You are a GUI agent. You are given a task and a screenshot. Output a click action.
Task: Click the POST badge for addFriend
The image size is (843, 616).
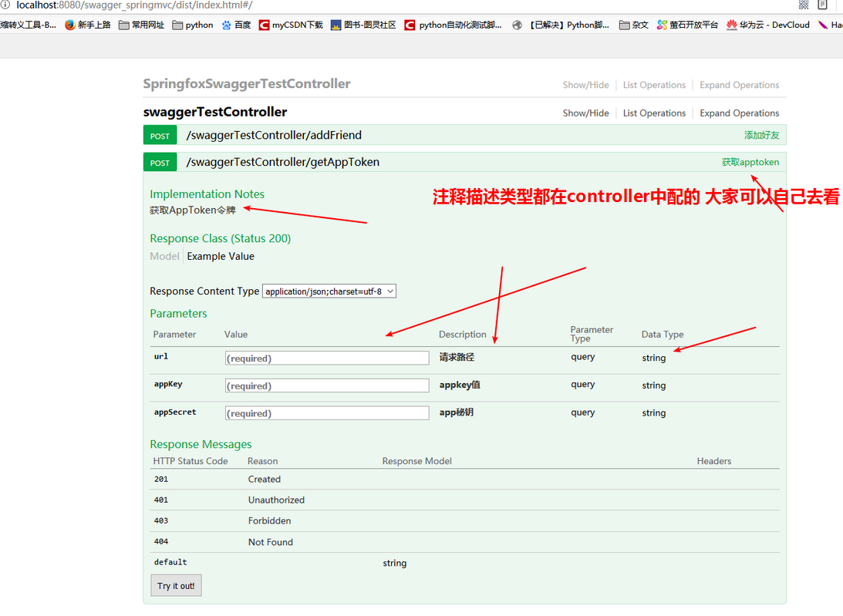pos(160,135)
